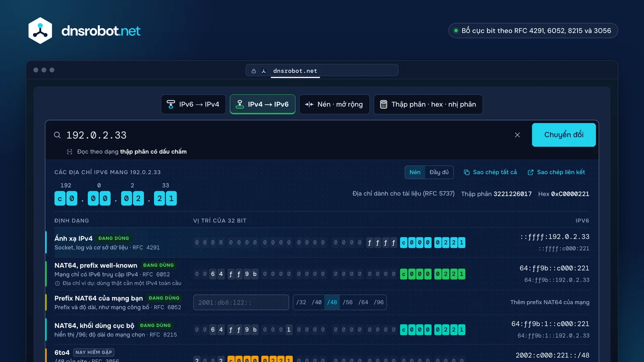Screen dimensions: 644x362
Task: Click the Bố cục bit theo RFC badge
Action: [533, 31]
